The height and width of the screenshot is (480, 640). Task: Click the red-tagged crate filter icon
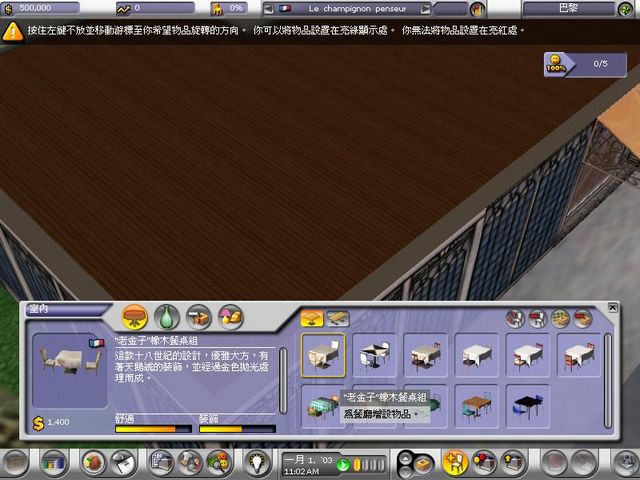point(583,318)
